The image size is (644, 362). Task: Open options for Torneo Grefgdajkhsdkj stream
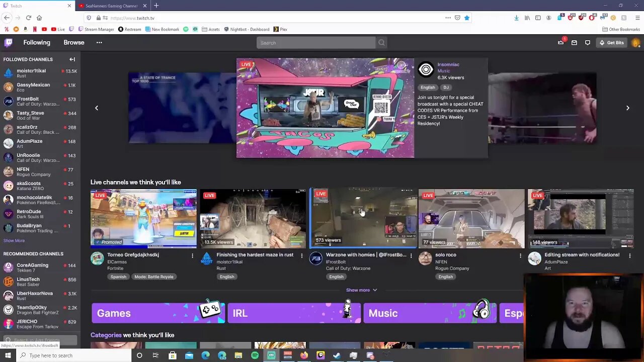click(x=192, y=256)
